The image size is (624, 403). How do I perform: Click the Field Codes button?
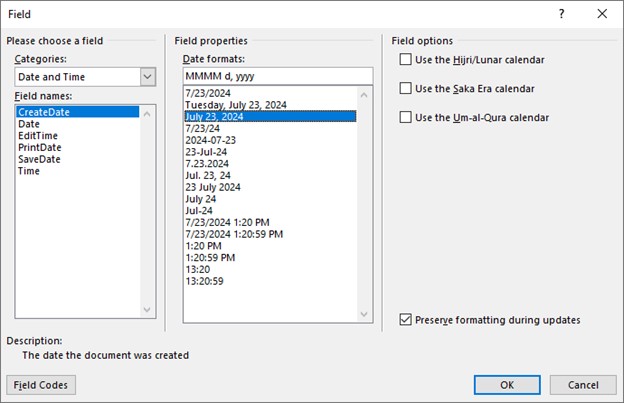(41, 385)
